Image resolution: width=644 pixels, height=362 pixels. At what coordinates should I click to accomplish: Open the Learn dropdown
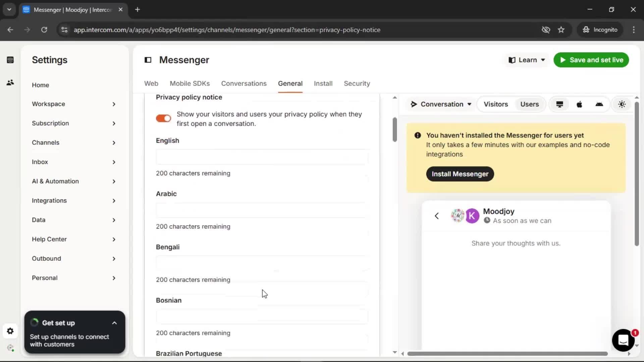tap(527, 60)
